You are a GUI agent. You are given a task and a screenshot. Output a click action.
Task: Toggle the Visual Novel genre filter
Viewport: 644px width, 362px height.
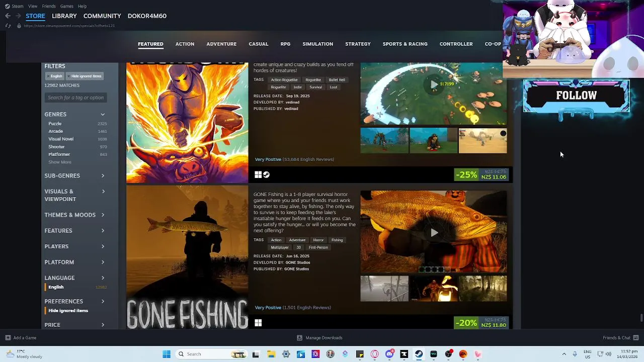tap(77, 139)
